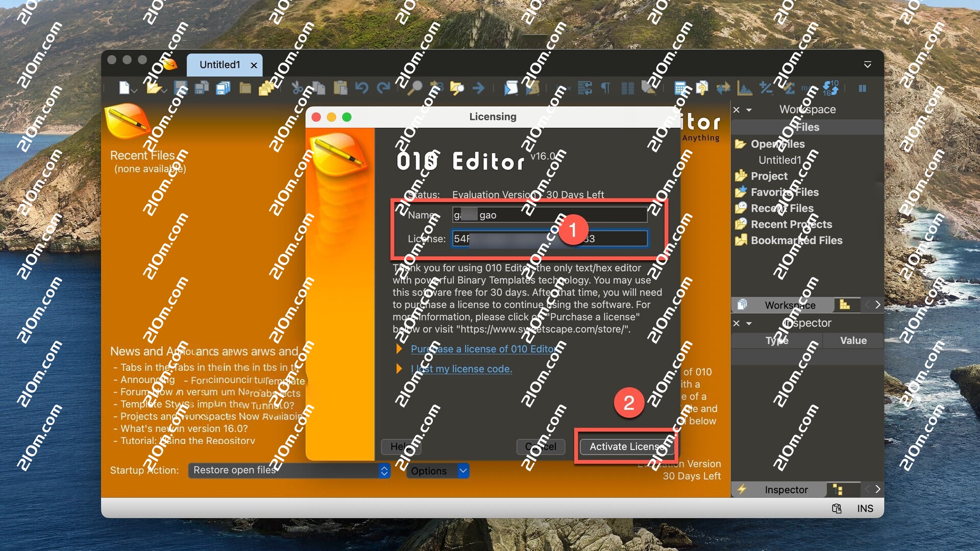The width and height of the screenshot is (980, 551).
Task: Open the Calculator tool icon
Action: (680, 88)
